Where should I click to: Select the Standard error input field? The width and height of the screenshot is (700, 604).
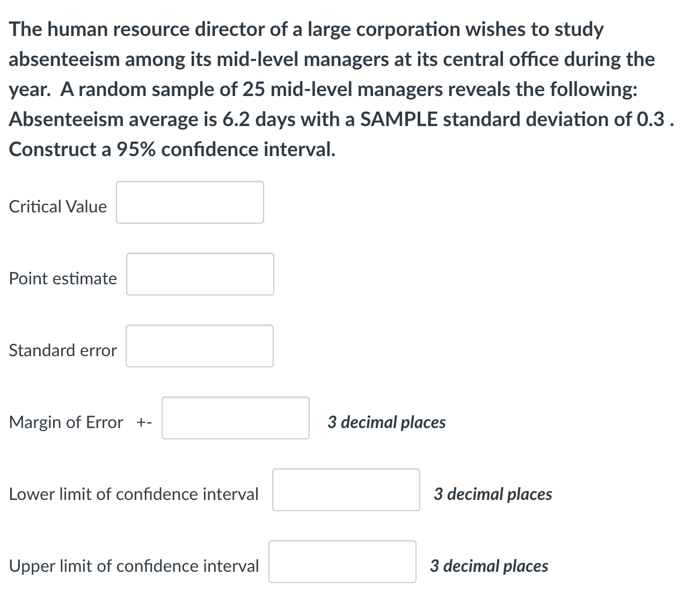coord(200,346)
